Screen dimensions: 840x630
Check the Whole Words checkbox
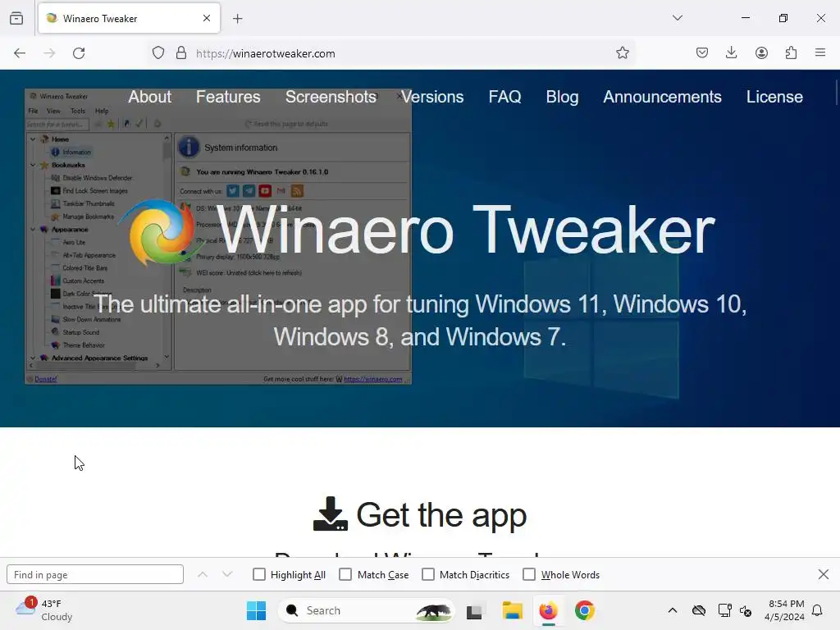[x=529, y=574]
